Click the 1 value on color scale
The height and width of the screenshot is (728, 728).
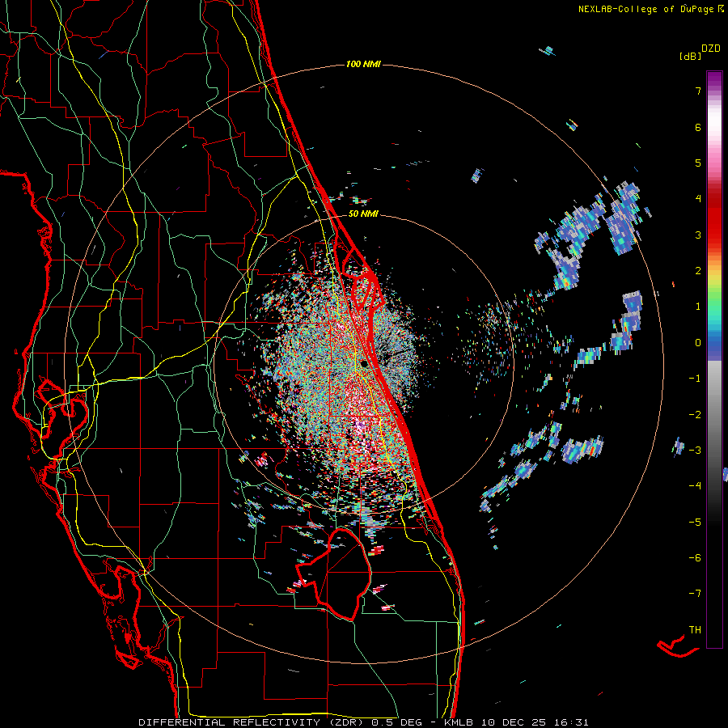[698, 307]
